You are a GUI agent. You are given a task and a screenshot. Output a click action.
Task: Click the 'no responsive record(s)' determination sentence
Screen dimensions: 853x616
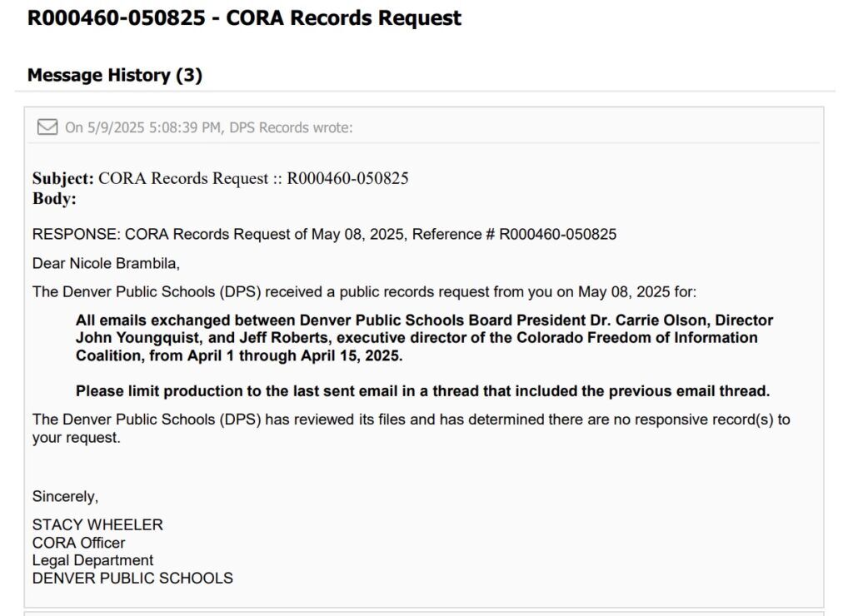tap(411, 420)
